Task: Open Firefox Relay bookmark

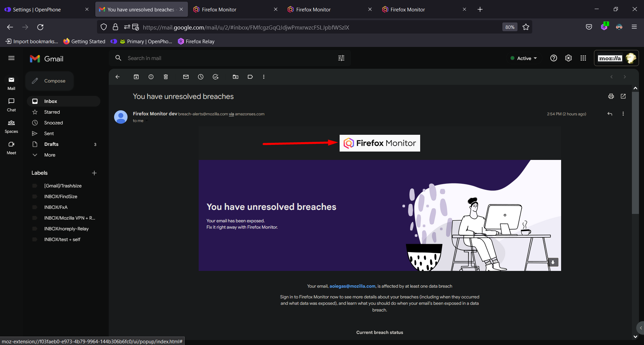Action: 196,41
